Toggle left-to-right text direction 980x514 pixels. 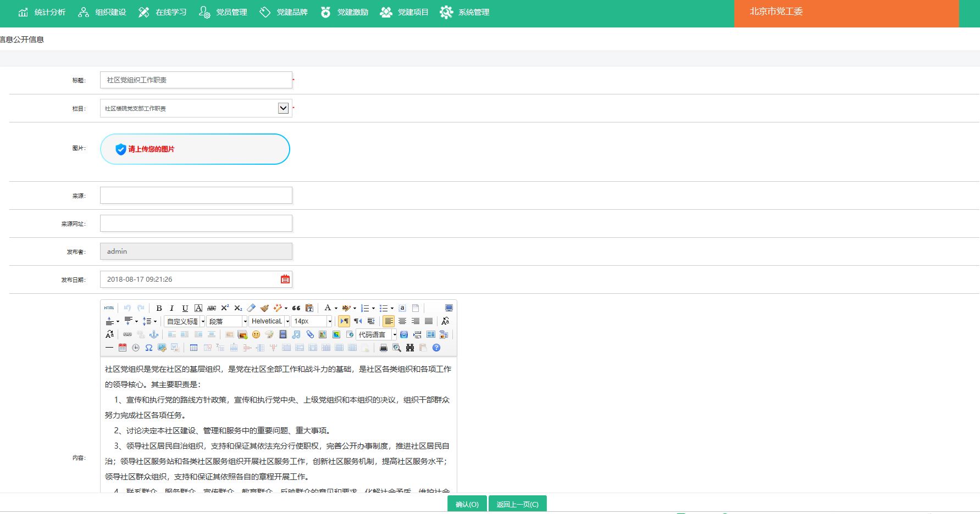(344, 321)
